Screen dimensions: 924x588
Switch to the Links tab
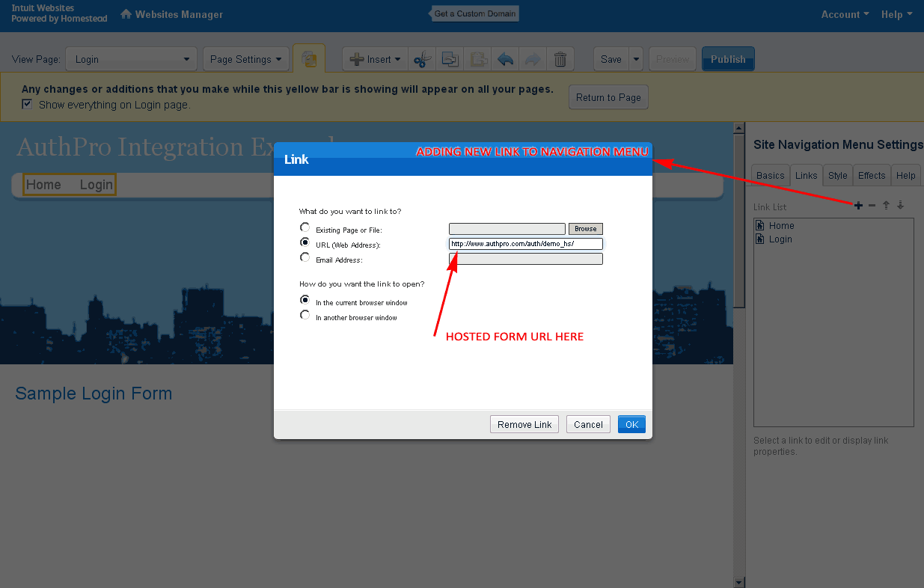807,175
